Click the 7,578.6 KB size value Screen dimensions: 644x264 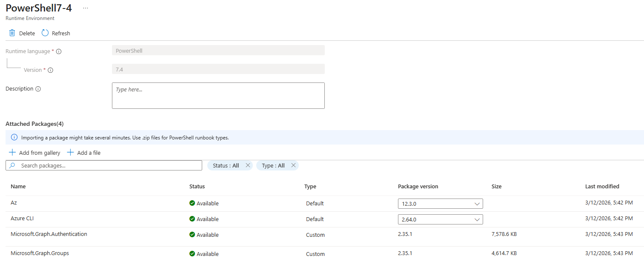pyautogui.click(x=504, y=234)
